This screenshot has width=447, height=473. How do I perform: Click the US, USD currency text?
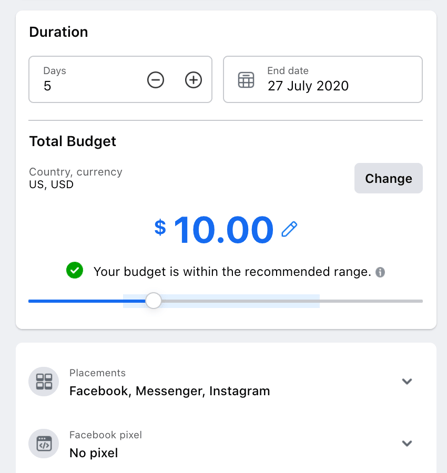coord(51,184)
